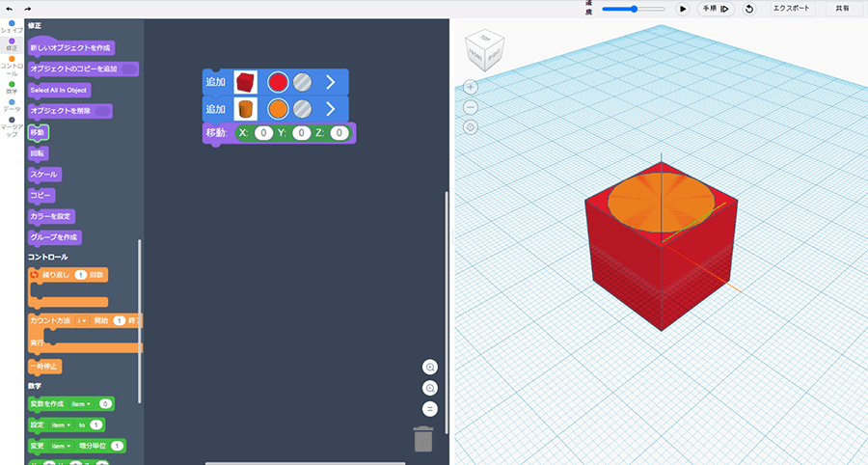This screenshot has width=868, height=465.
Task: Open the シェイプ block category
Action: (x=12, y=27)
